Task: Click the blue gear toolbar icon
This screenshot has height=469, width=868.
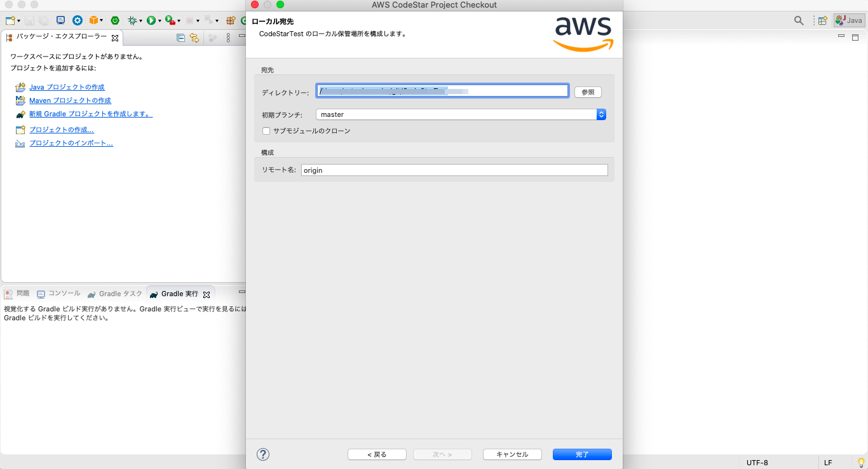Action: [78, 20]
